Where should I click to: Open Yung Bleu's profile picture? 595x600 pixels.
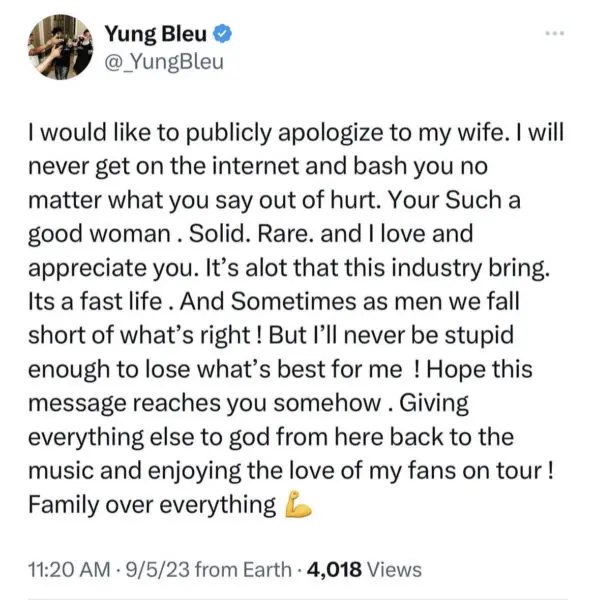coord(60,47)
